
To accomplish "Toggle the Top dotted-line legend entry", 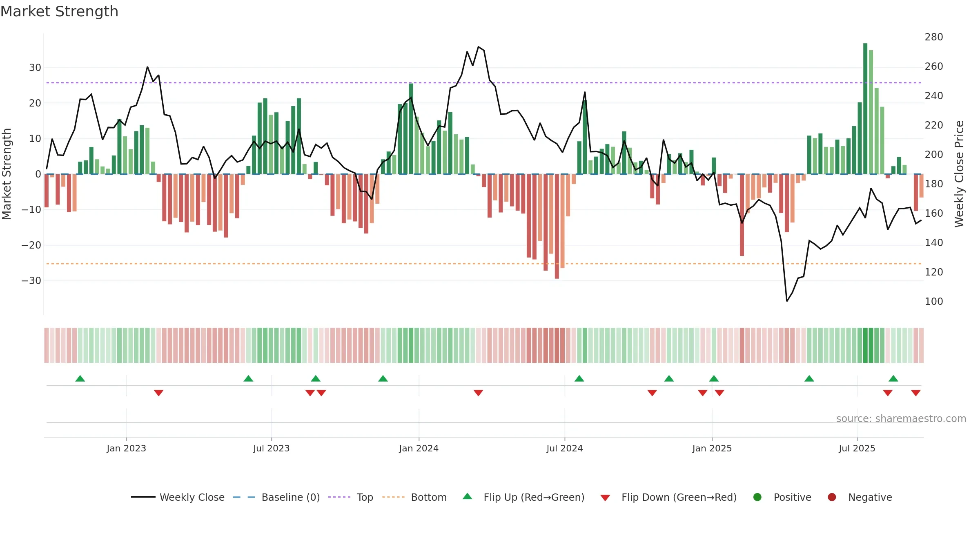I will [351, 497].
